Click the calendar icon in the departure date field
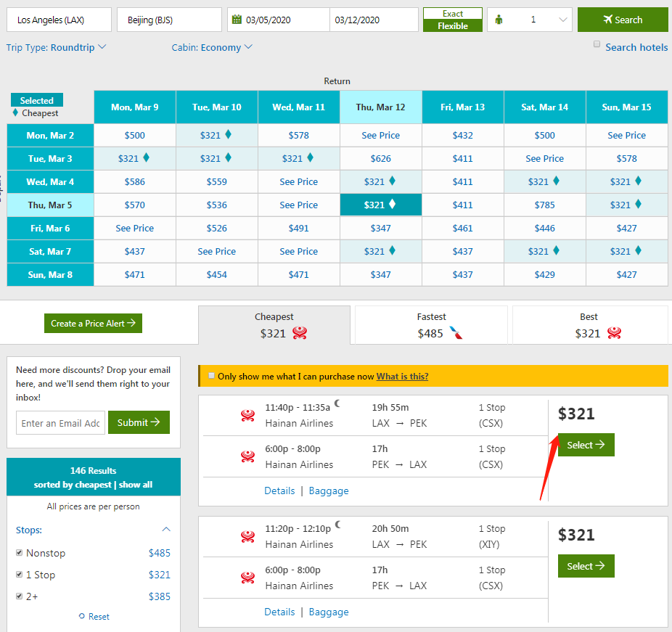672x632 pixels. click(237, 20)
